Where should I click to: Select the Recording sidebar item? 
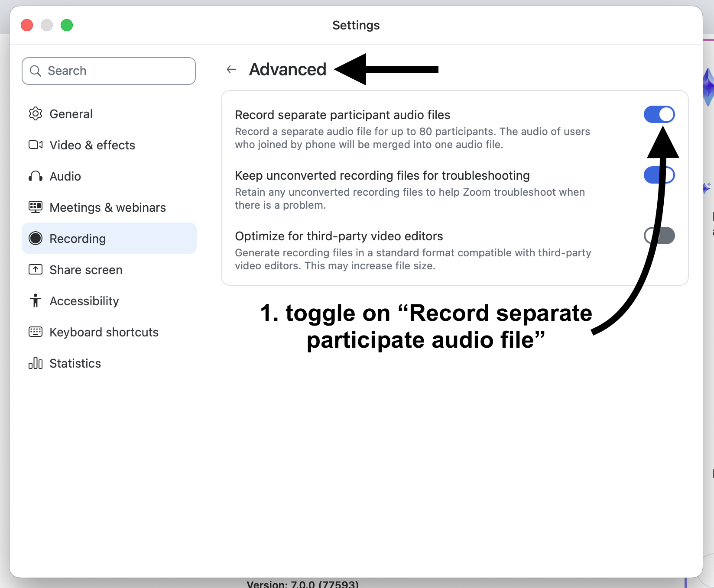point(109,239)
